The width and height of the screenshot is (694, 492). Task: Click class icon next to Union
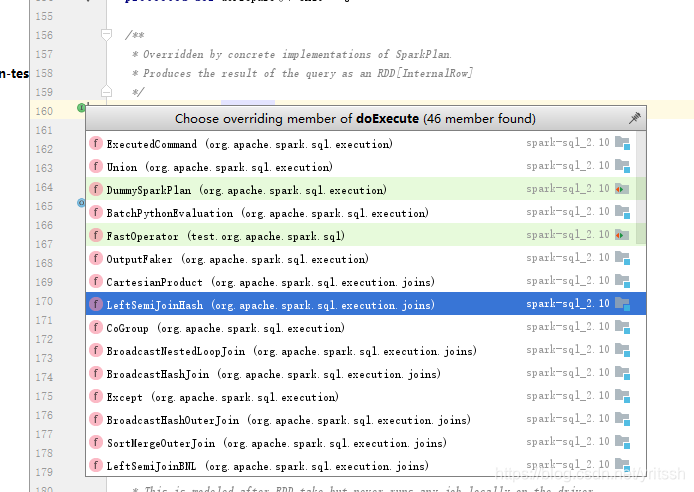click(96, 166)
